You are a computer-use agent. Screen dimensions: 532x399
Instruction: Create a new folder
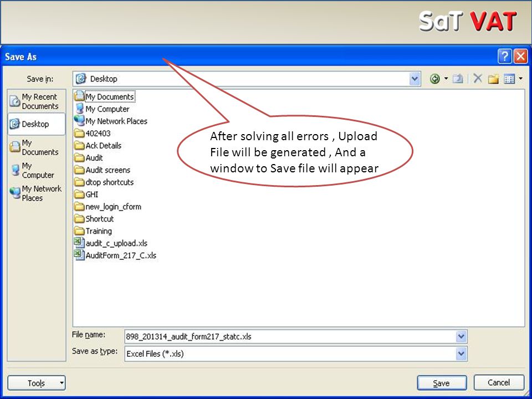click(x=493, y=79)
